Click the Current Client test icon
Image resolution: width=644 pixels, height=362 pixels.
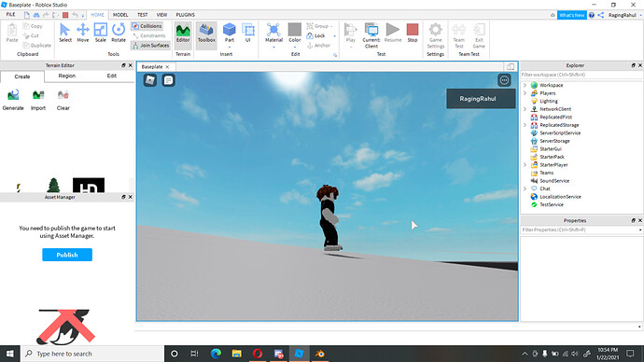(371, 35)
